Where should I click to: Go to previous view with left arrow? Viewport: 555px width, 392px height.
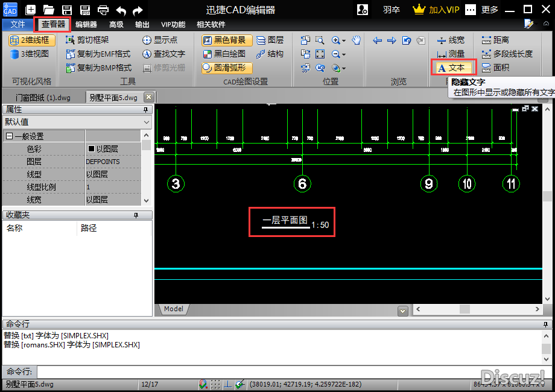378,40
